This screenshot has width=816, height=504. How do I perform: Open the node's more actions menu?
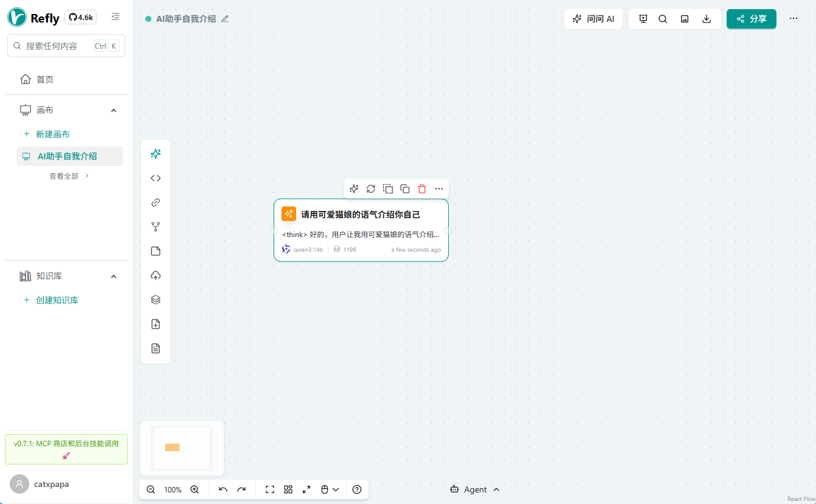tap(439, 189)
